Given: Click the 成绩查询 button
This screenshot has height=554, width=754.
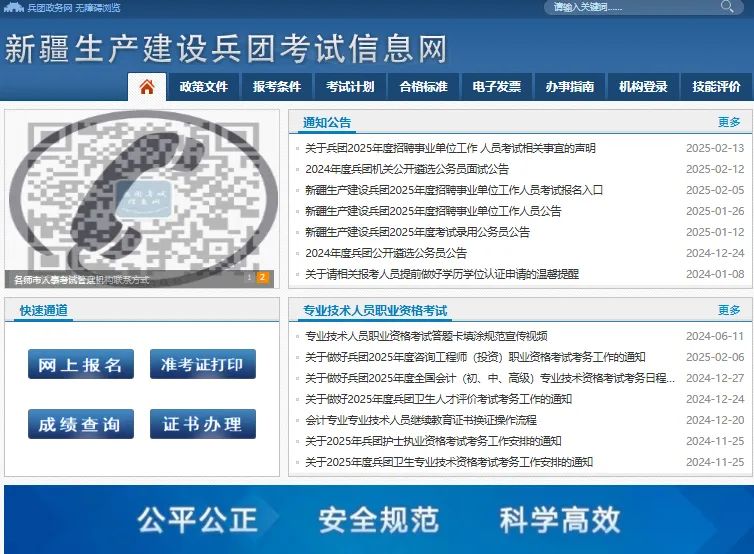Looking at the screenshot, I should click(x=81, y=424).
